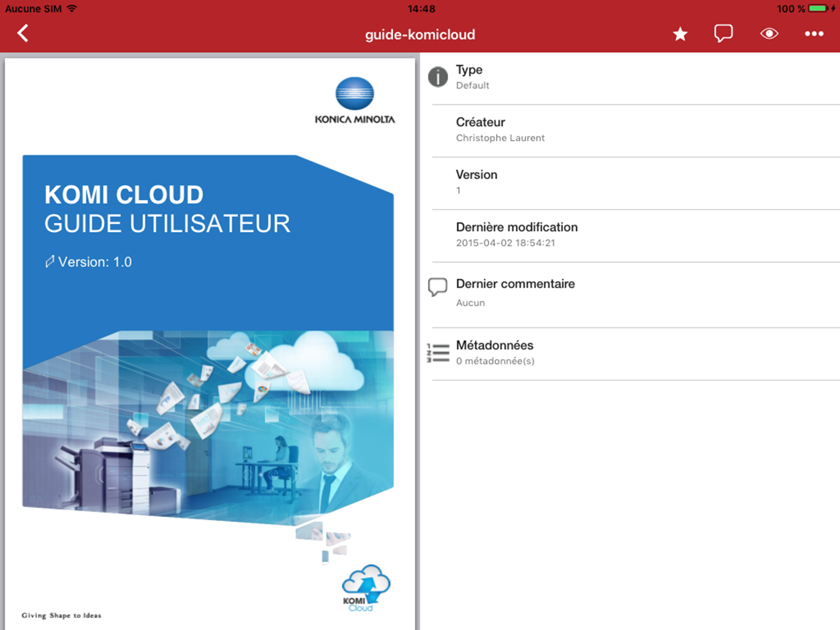Tap the "Default" type value
Viewport: 840px width, 630px height.
click(472, 86)
